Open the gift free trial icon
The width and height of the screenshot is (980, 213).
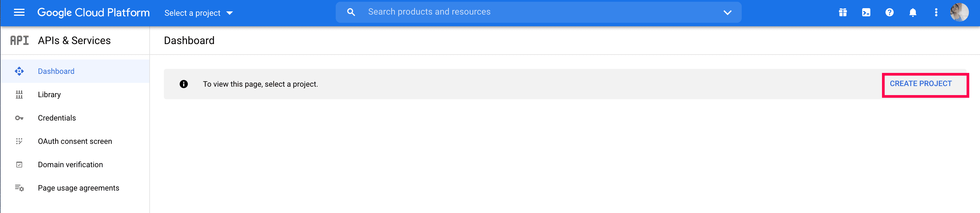click(843, 13)
